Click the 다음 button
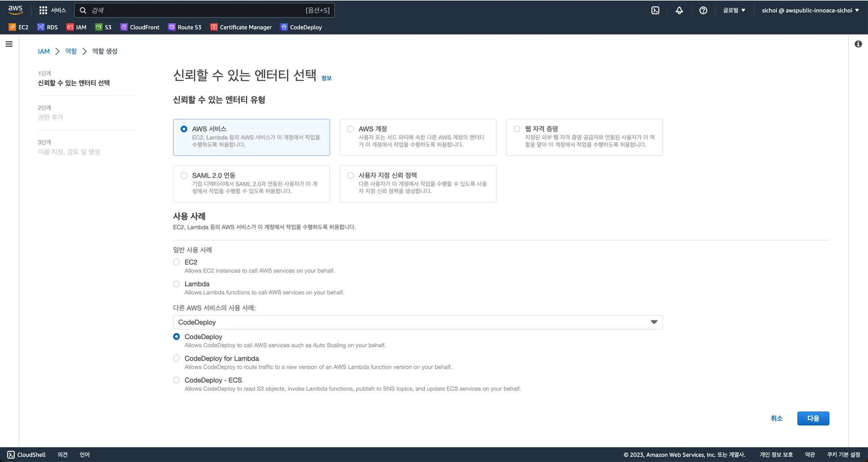Image resolution: width=868 pixels, height=462 pixels. [x=813, y=418]
